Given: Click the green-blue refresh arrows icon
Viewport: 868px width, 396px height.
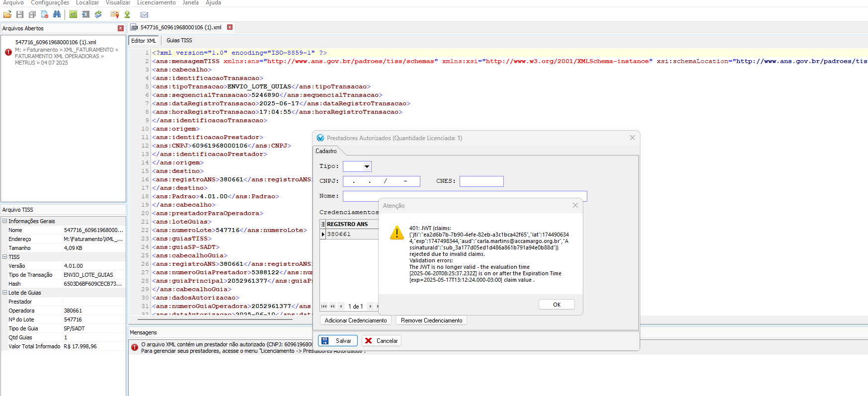Looking at the screenshot, I should point(98,14).
